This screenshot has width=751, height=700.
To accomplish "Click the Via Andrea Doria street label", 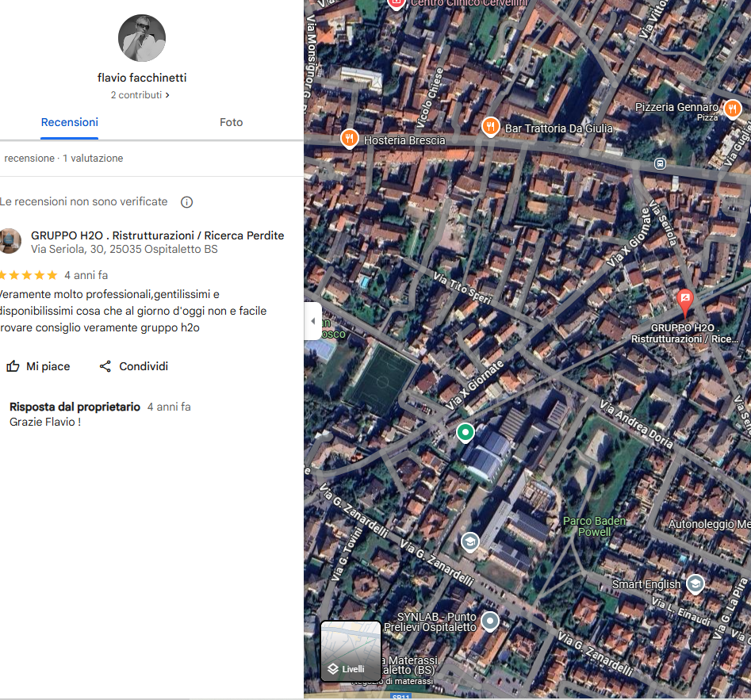I will (636, 424).
